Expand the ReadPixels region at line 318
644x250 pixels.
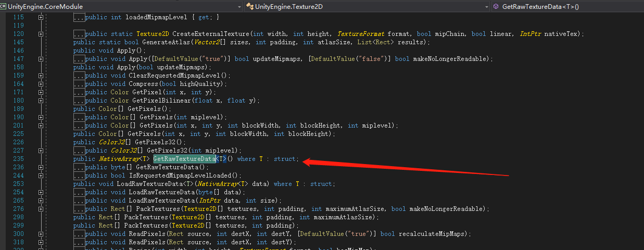pyautogui.click(x=41, y=242)
